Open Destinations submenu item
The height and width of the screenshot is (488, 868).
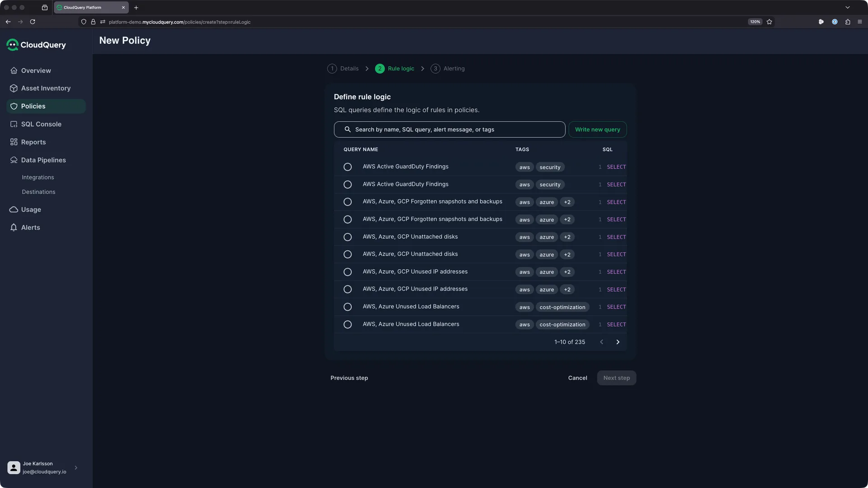pos(38,192)
